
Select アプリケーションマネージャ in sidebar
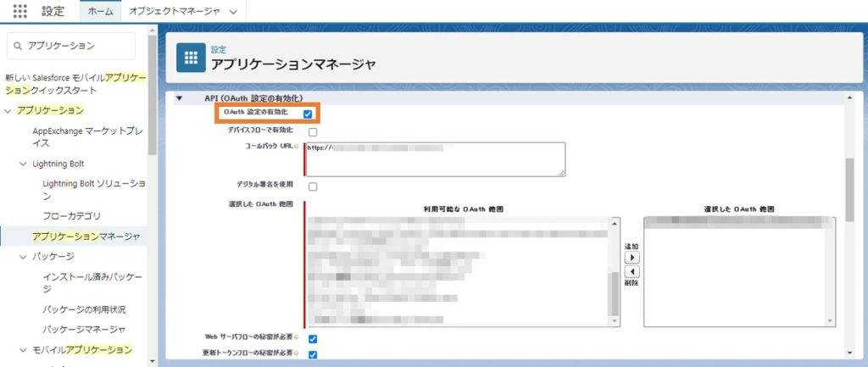click(86, 236)
